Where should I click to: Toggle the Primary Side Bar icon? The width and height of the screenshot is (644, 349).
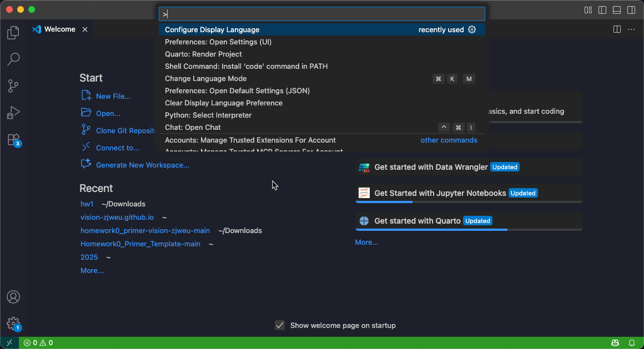602,10
